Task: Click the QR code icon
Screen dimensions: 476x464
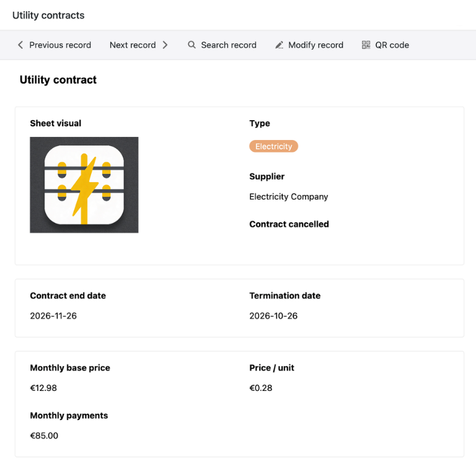Action: (x=366, y=45)
